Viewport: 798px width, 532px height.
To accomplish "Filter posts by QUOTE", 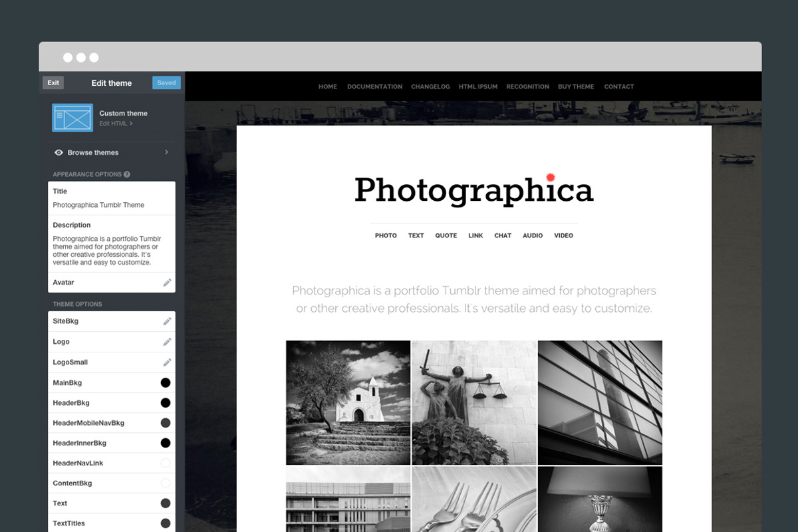I will point(446,235).
